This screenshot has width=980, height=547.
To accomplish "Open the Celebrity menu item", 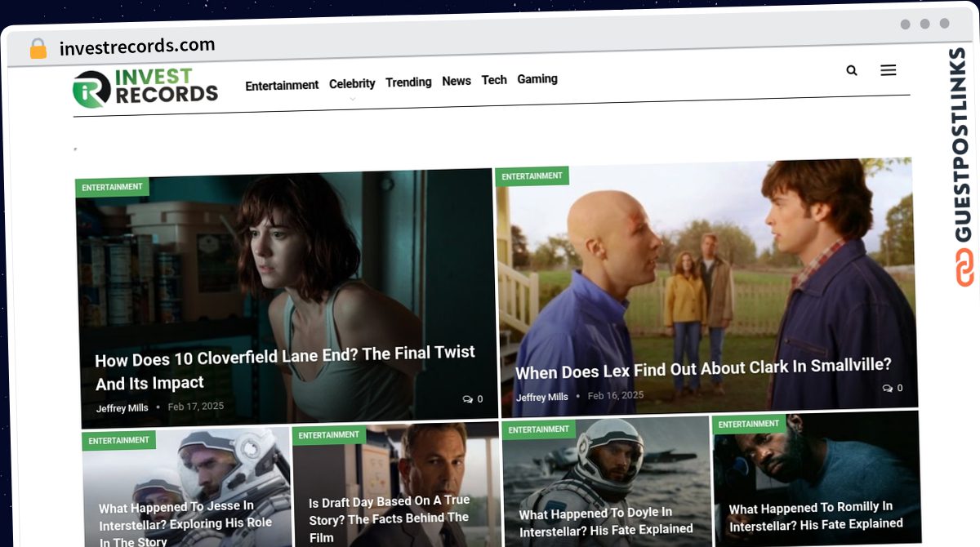I will pyautogui.click(x=352, y=83).
